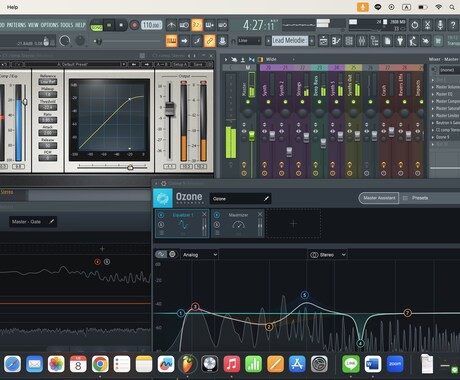The height and width of the screenshot is (380, 460).
Task: Toggle the Ozone Equalizer 1 module power button
Action: 161,215
